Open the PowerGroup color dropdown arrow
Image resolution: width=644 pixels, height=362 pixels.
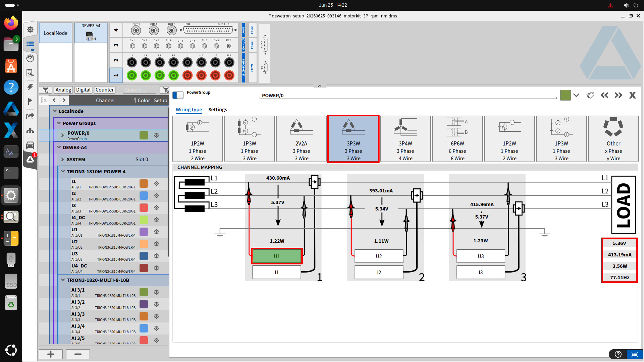(576, 95)
